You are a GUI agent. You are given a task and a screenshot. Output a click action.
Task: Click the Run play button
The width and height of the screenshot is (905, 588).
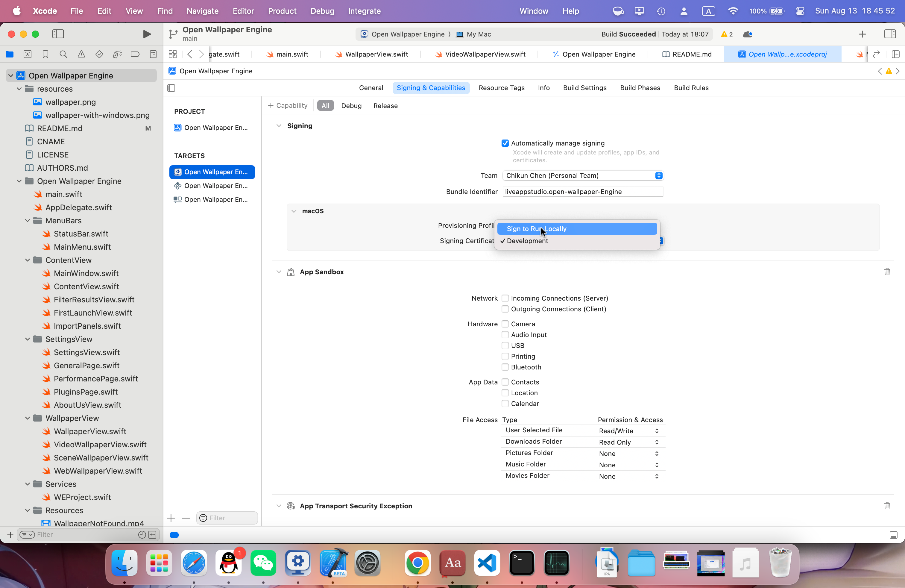147,34
